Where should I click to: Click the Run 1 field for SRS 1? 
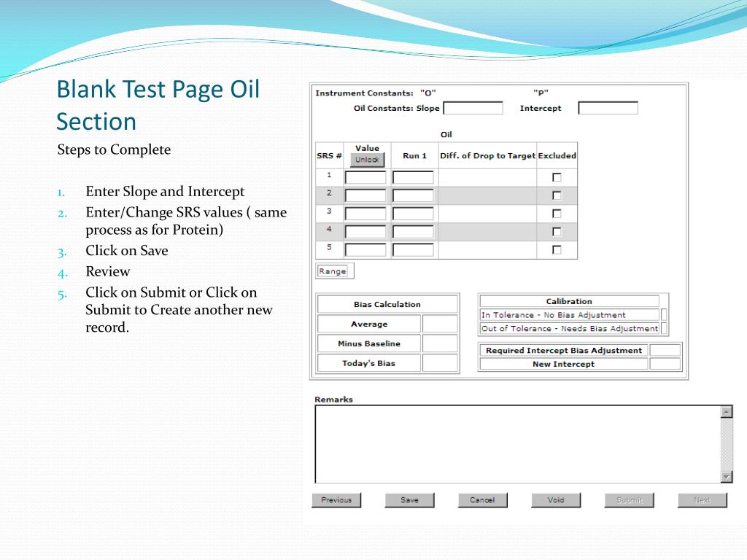coord(413,178)
